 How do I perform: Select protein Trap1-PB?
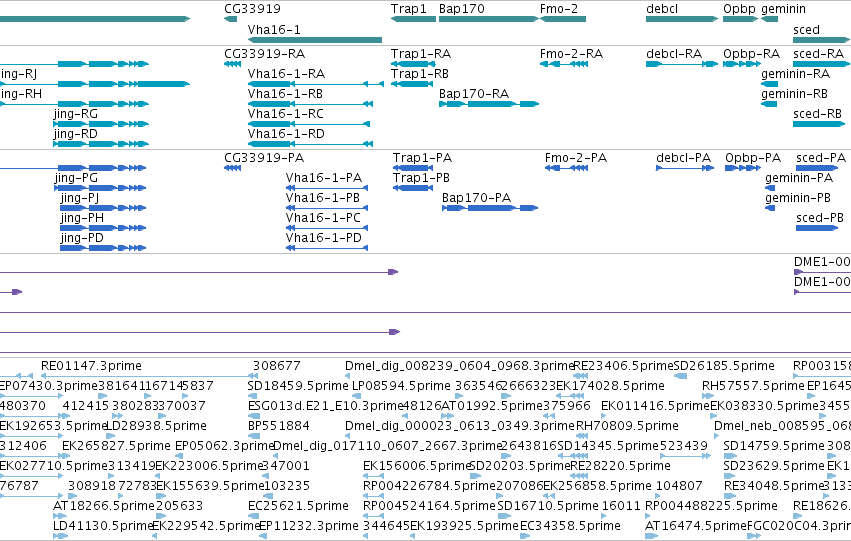[421, 178]
